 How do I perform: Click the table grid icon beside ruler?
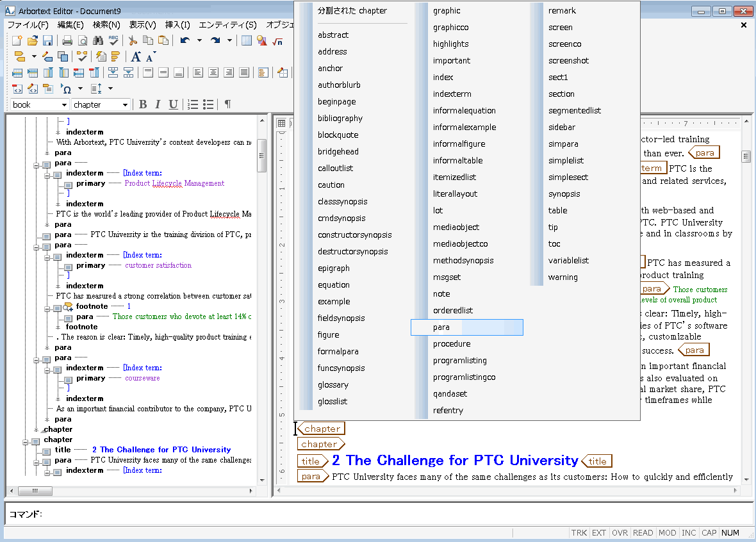click(281, 124)
